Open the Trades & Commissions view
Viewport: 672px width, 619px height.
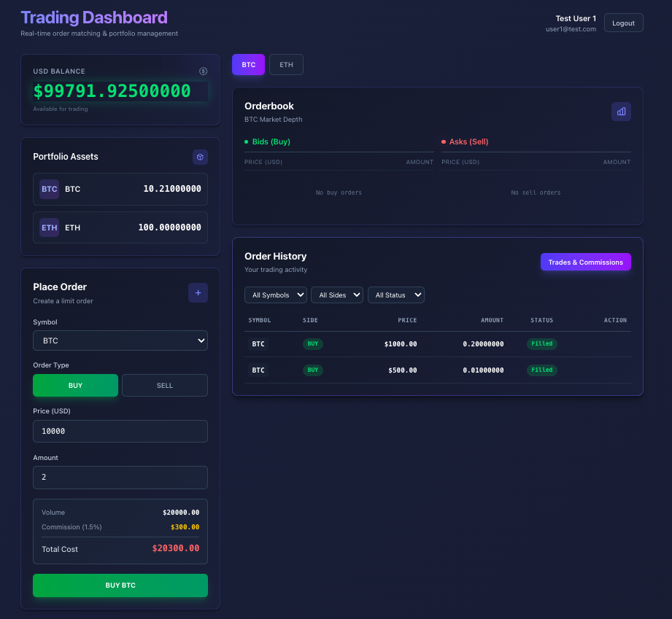[585, 262]
